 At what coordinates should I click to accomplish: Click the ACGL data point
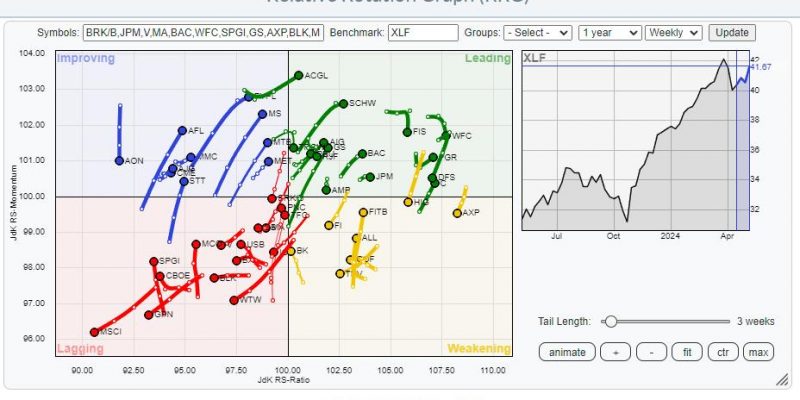point(298,76)
